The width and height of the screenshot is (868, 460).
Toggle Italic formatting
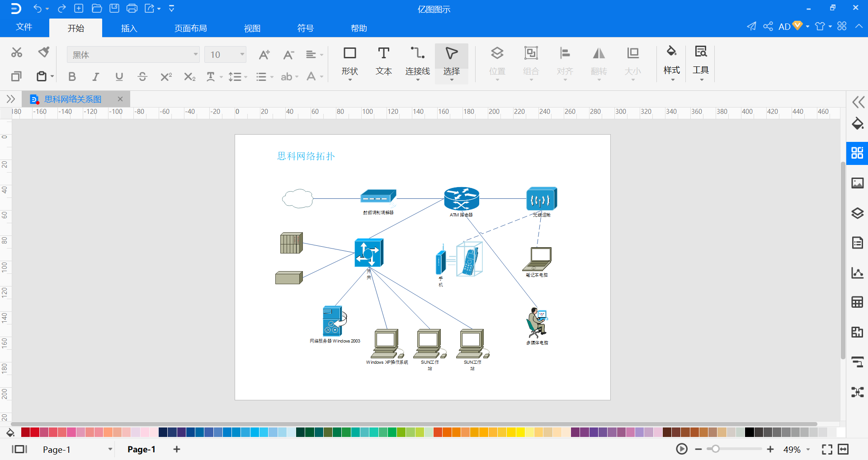point(95,77)
